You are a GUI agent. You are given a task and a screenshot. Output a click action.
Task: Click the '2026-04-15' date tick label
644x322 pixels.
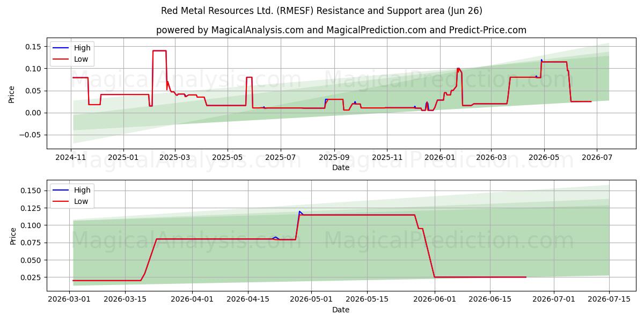tap(247, 299)
